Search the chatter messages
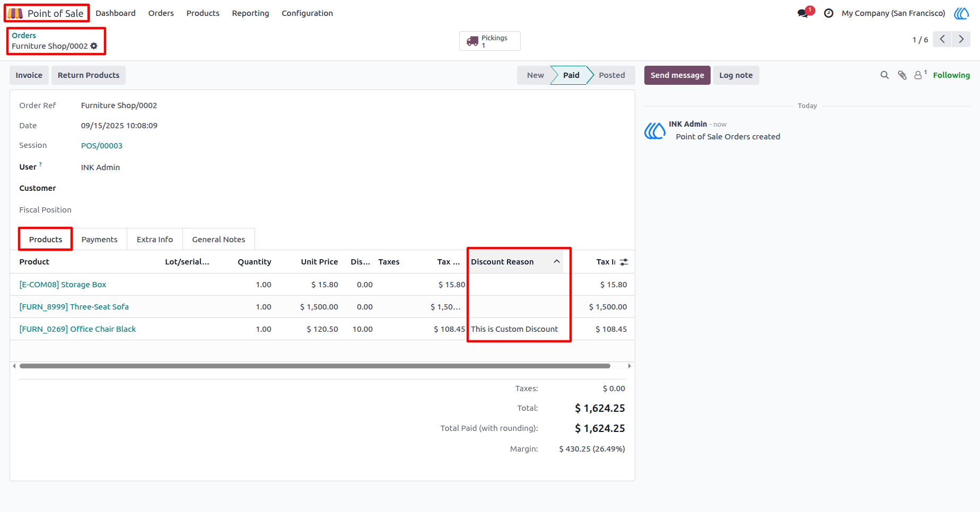Screen dimensions: 980x512 point(885,75)
